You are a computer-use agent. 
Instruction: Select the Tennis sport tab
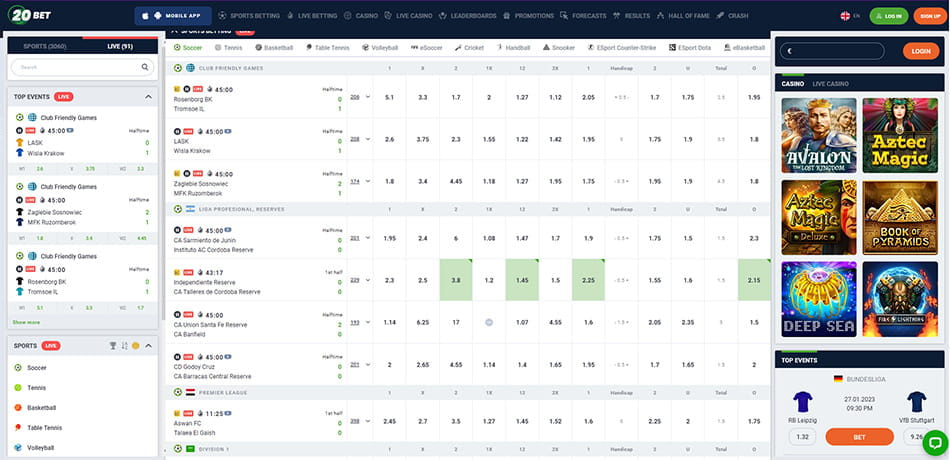(228, 47)
